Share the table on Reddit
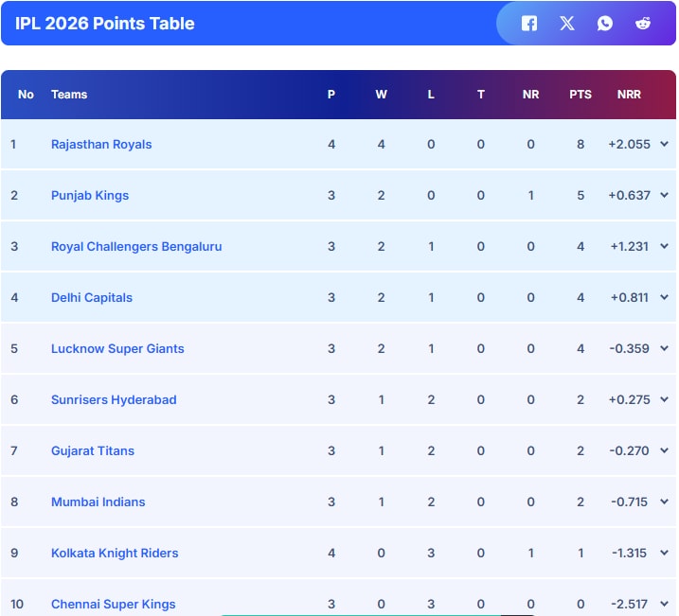Viewport: 679px width, 616px height. pos(643,24)
